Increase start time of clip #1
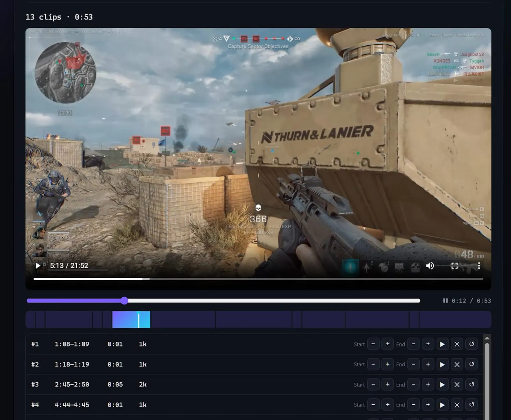 [387, 344]
